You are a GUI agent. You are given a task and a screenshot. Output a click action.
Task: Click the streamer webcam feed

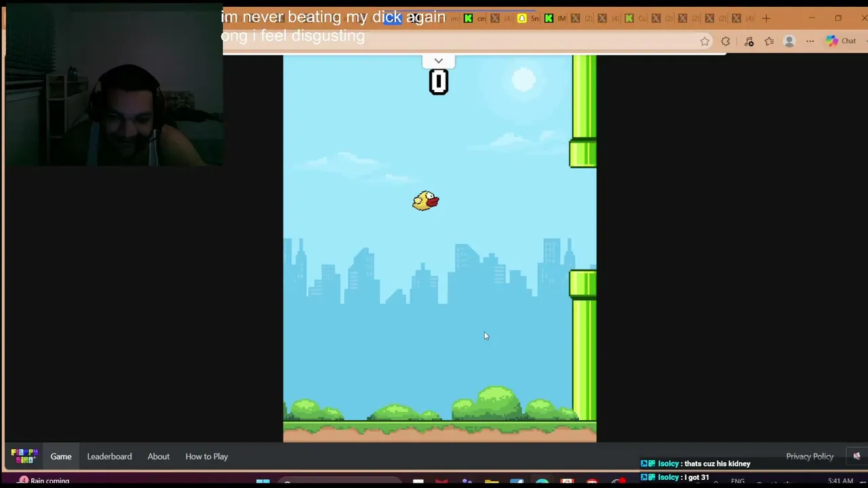[x=114, y=85]
